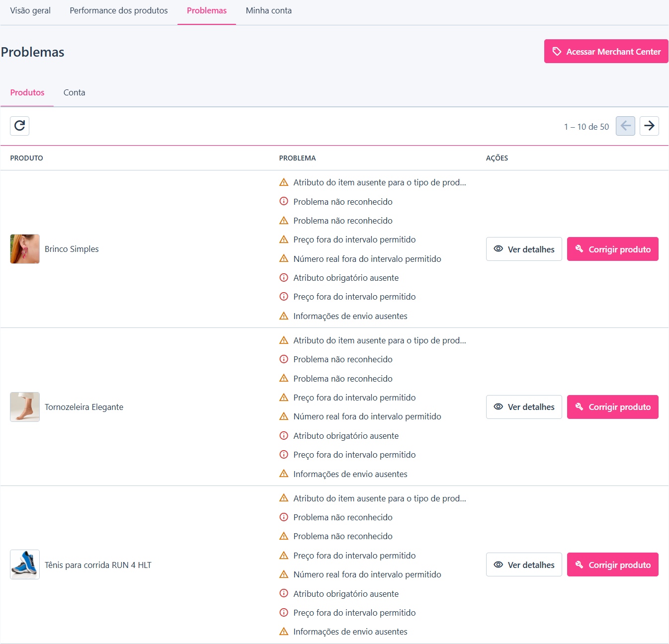Screen dimensions: 669x644
Task: Click product name 'Brinco Simples'
Action: click(72, 249)
